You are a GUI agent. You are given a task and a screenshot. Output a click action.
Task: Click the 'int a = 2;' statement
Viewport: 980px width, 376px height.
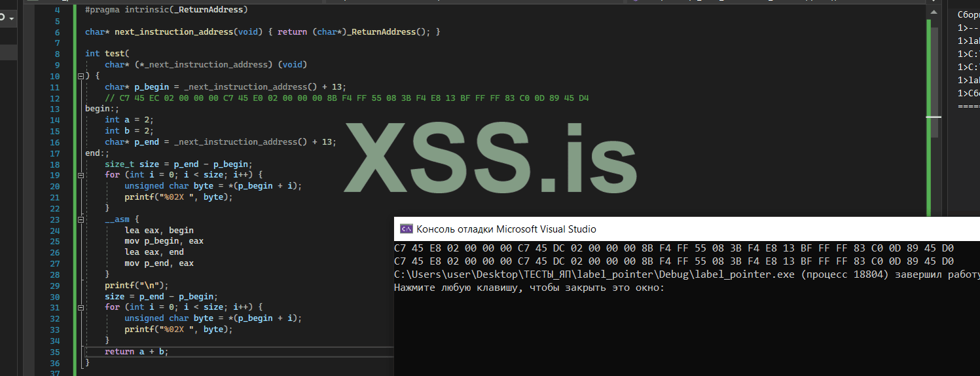point(129,120)
